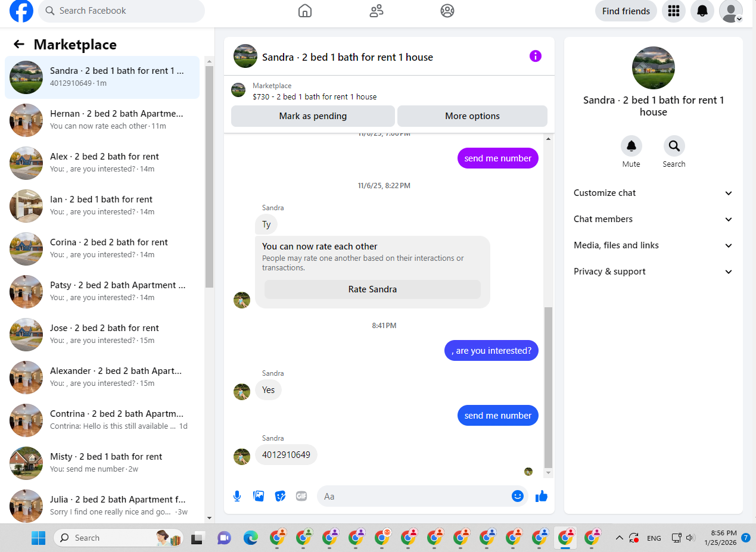Open Misty 2 bed 1 bath conversation
This screenshot has height=552, width=756.
click(x=102, y=463)
